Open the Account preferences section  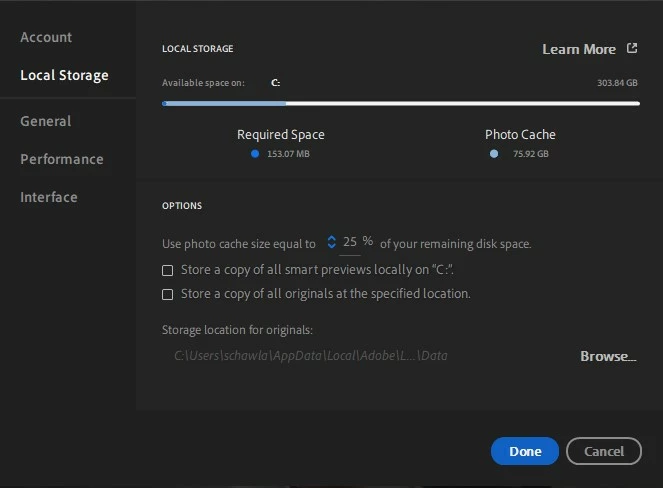(x=46, y=37)
